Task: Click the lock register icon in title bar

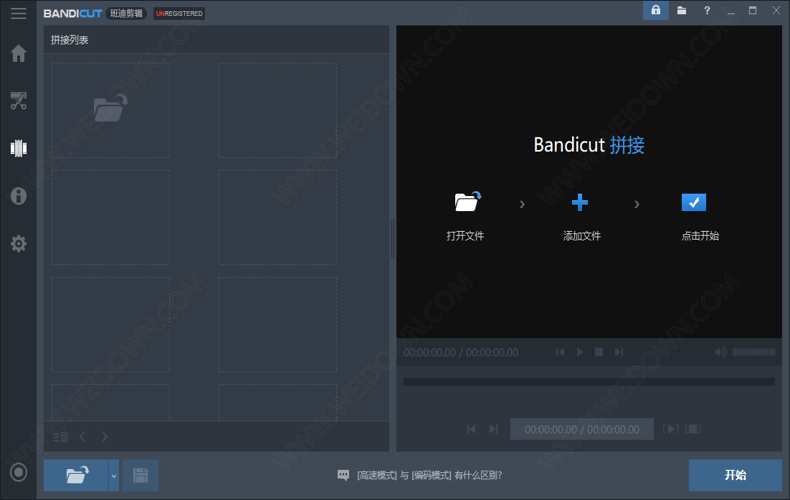Action: coord(655,11)
